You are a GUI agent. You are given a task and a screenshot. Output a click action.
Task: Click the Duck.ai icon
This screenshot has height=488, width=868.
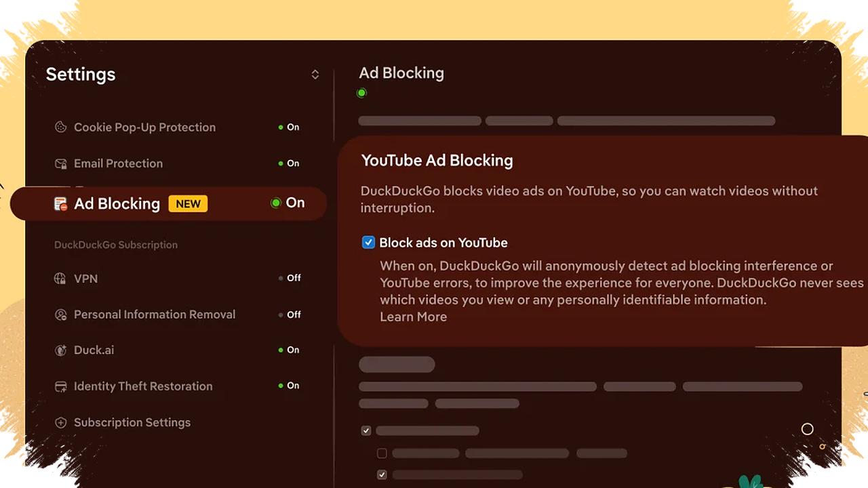pyautogui.click(x=61, y=350)
